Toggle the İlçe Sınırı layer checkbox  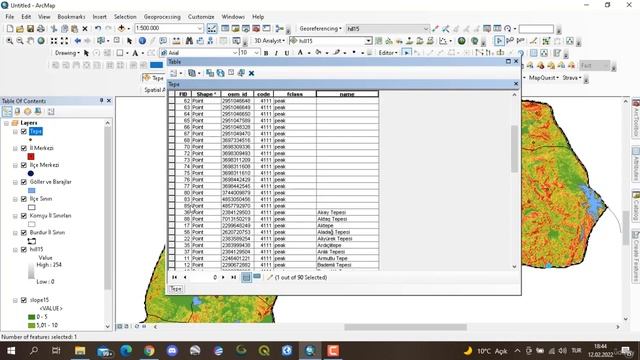(x=24, y=199)
